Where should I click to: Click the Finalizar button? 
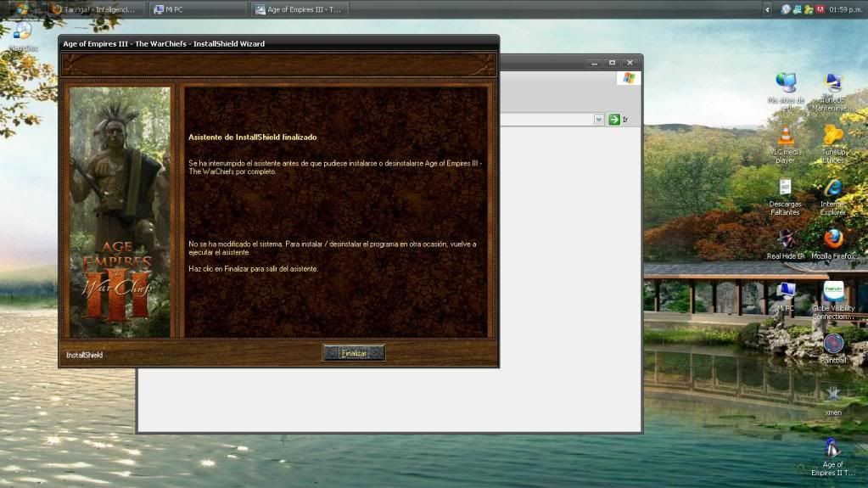coord(354,353)
